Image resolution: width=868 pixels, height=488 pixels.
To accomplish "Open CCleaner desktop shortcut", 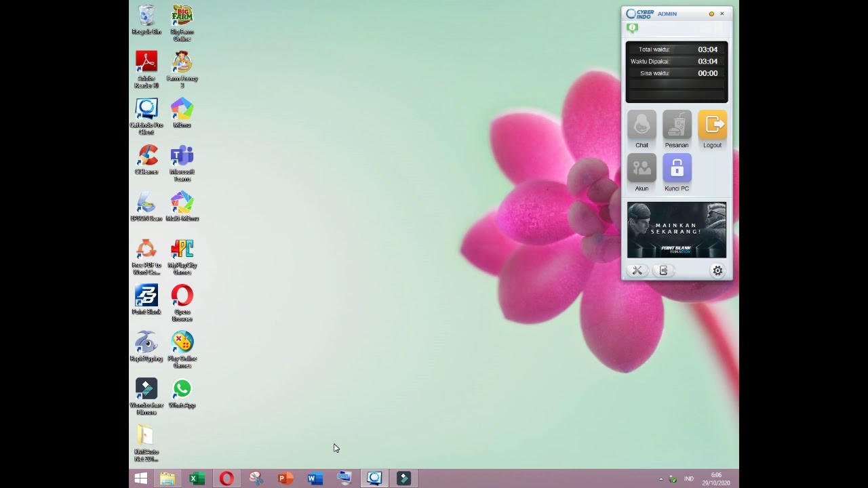I will pyautogui.click(x=146, y=160).
